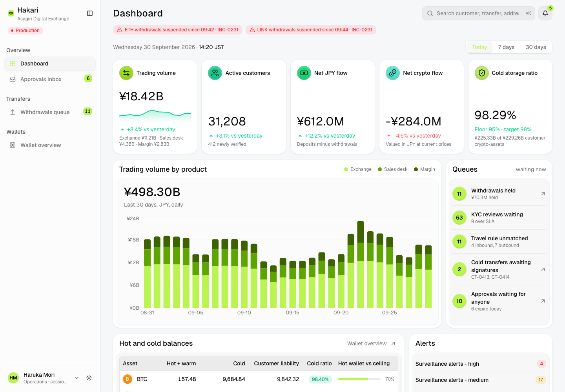Click the Approvals waiting count badge 10
565x392 pixels.
pos(459,301)
